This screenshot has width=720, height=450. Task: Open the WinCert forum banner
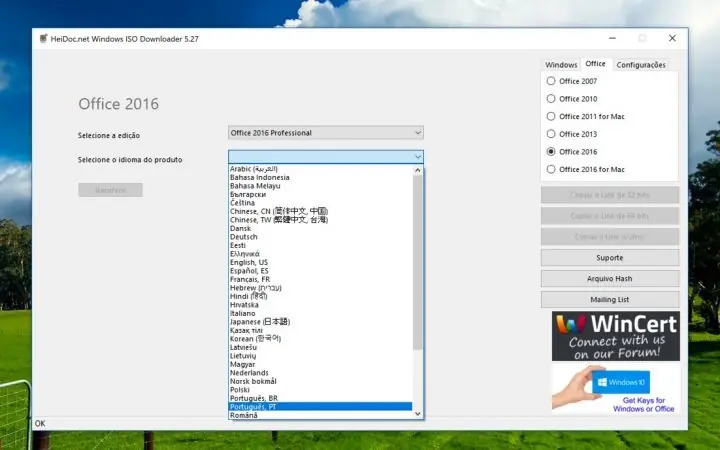[616, 336]
